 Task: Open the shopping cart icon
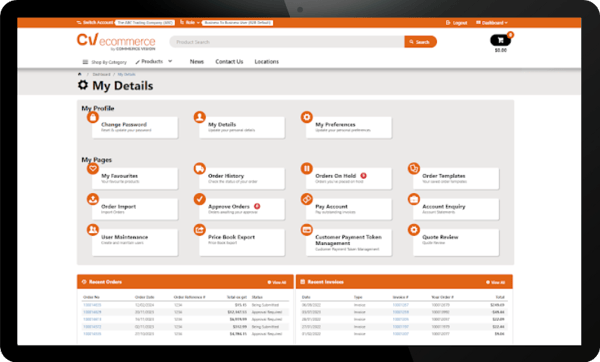[500, 40]
